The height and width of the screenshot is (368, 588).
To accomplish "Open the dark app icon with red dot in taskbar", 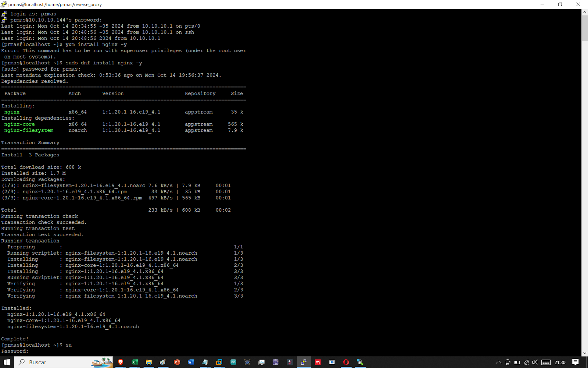I will [290, 362].
